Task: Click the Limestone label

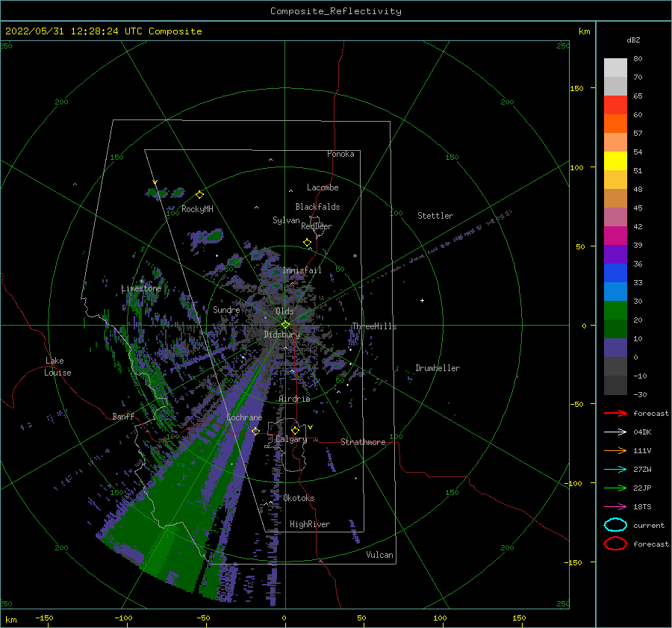Action: [141, 288]
